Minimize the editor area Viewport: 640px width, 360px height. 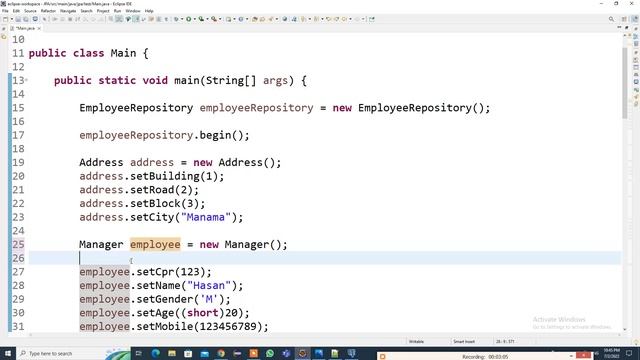[619, 28]
